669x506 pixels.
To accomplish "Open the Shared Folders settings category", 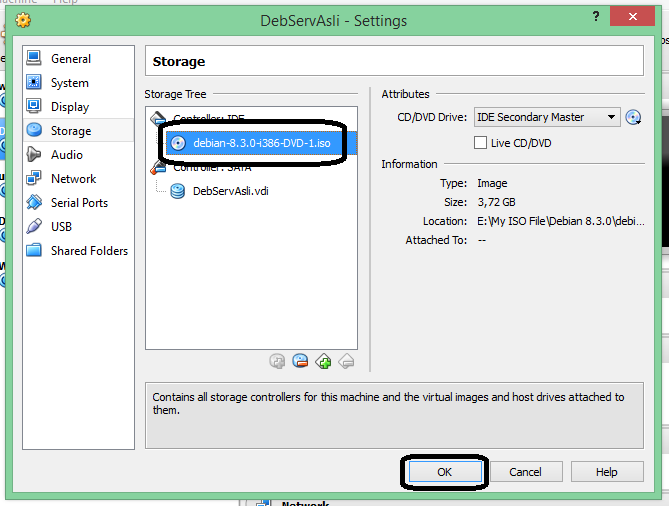I will click(79, 250).
